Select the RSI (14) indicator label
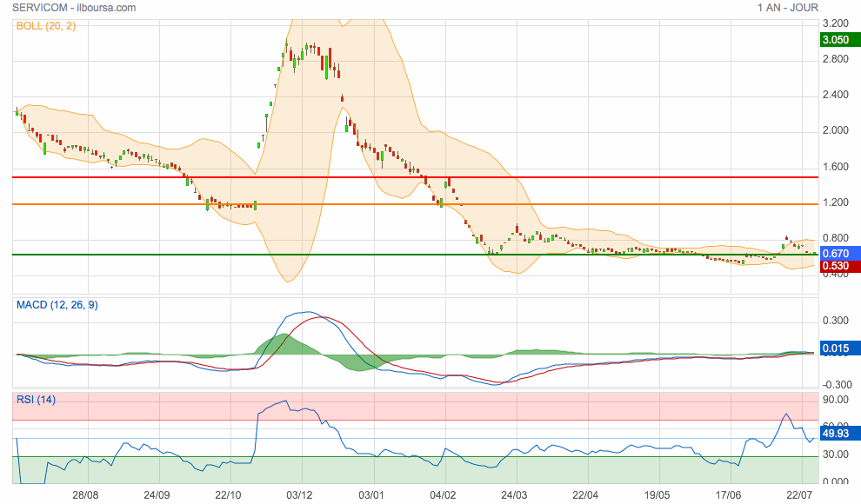Viewport: 861px width, 504px height. coord(36,399)
